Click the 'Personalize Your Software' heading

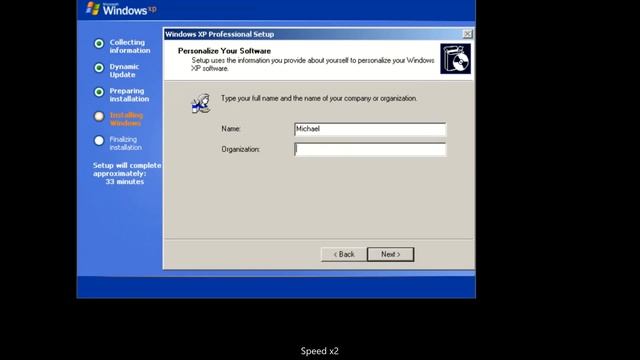pos(224,51)
